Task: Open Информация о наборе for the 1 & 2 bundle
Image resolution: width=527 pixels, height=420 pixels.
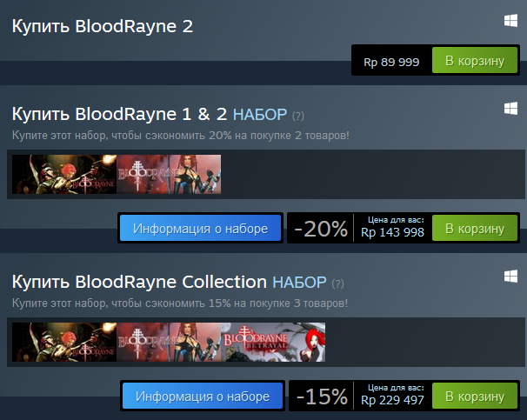Action: pos(200,229)
